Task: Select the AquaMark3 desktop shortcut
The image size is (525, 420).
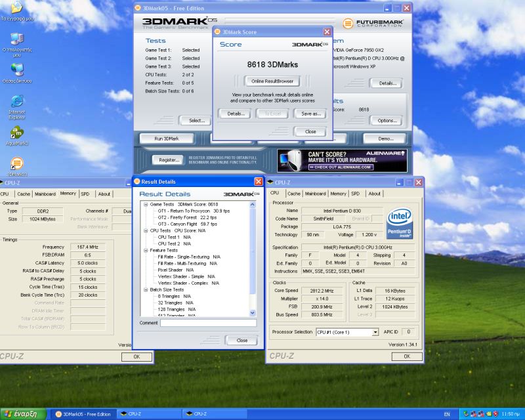Action: [x=17, y=136]
